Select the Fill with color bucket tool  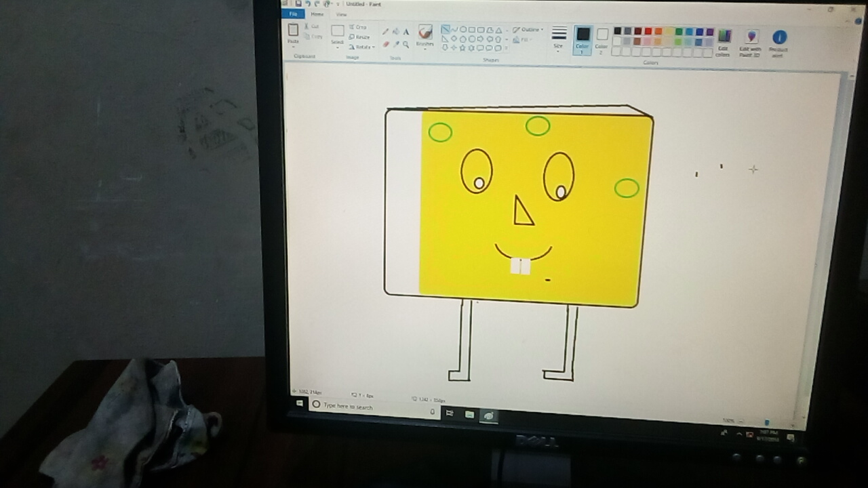396,32
